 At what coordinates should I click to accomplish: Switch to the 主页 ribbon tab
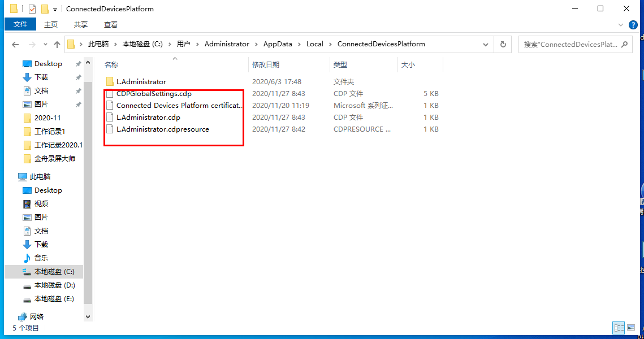click(x=51, y=25)
